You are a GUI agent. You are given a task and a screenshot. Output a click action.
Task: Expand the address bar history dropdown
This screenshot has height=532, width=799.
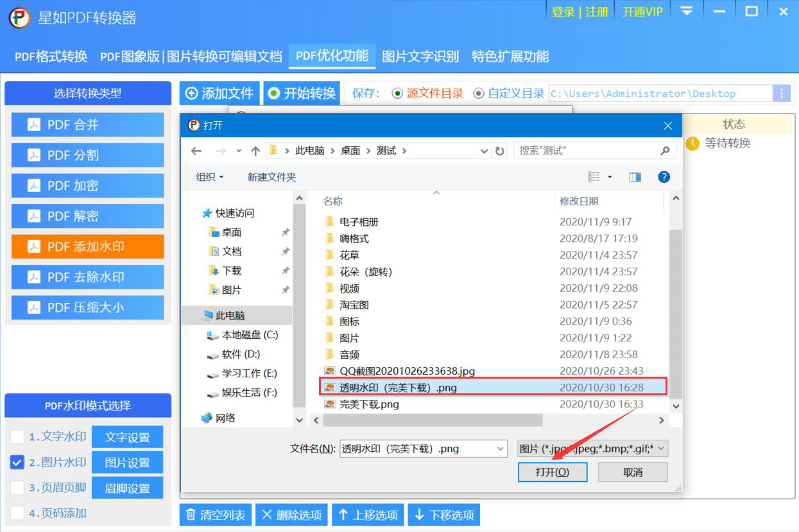pos(485,151)
